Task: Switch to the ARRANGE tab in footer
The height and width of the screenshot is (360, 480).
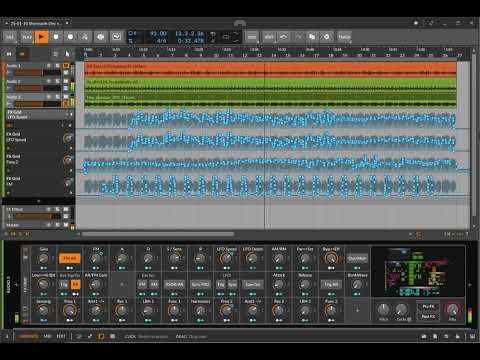Action: click(x=28, y=336)
